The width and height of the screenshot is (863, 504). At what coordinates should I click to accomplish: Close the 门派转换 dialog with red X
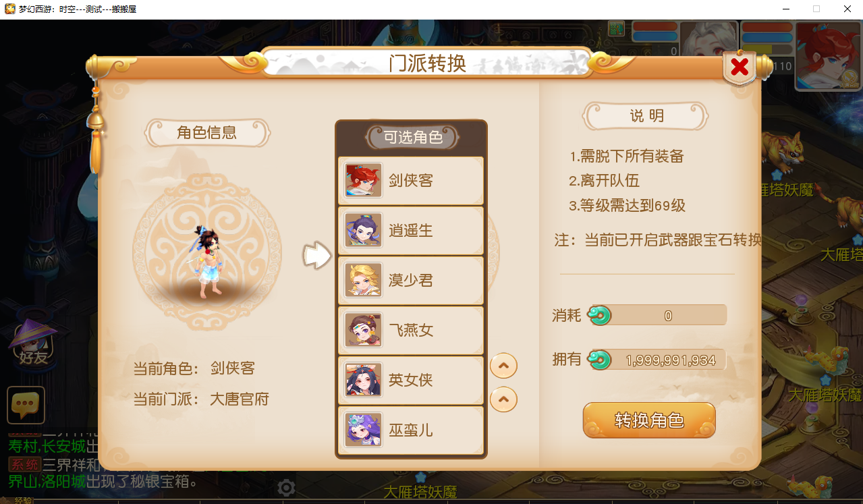(740, 67)
